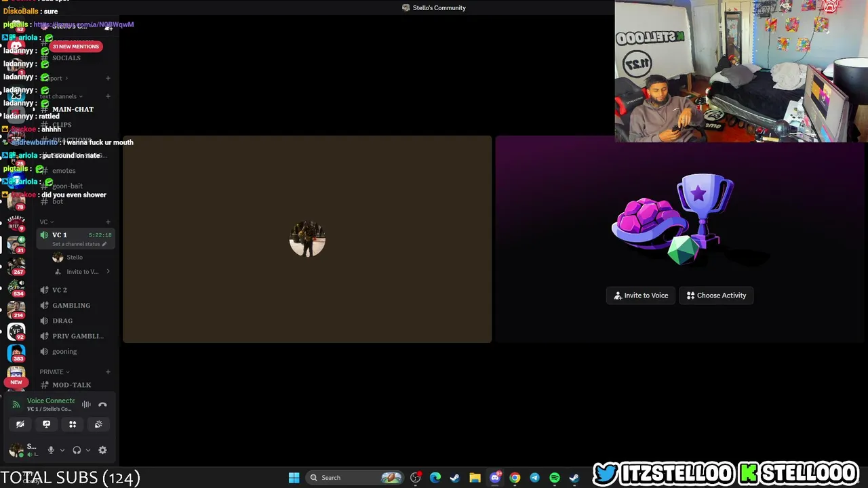
Task: Launch Microsoft Edge from taskbar
Action: pyautogui.click(x=435, y=478)
